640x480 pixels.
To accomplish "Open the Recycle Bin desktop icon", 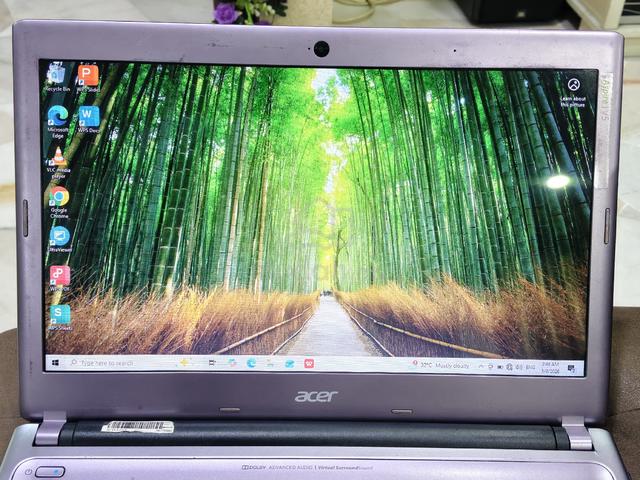I will (x=57, y=78).
